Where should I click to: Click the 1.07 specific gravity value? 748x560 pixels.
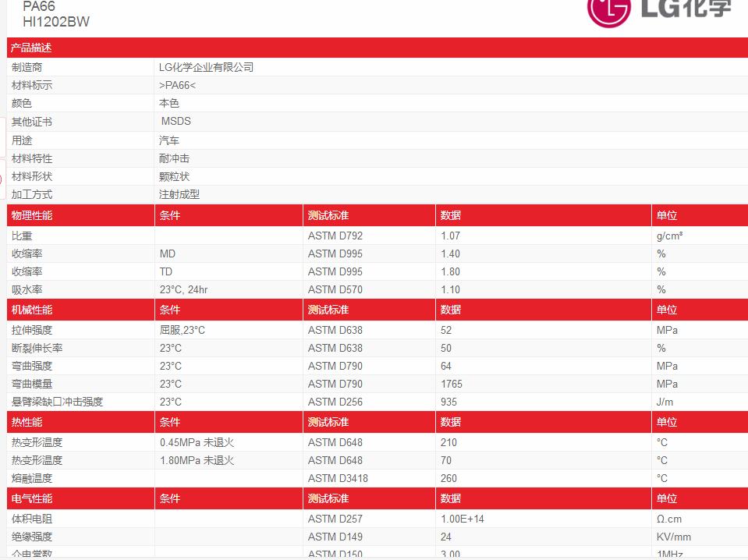pos(450,236)
